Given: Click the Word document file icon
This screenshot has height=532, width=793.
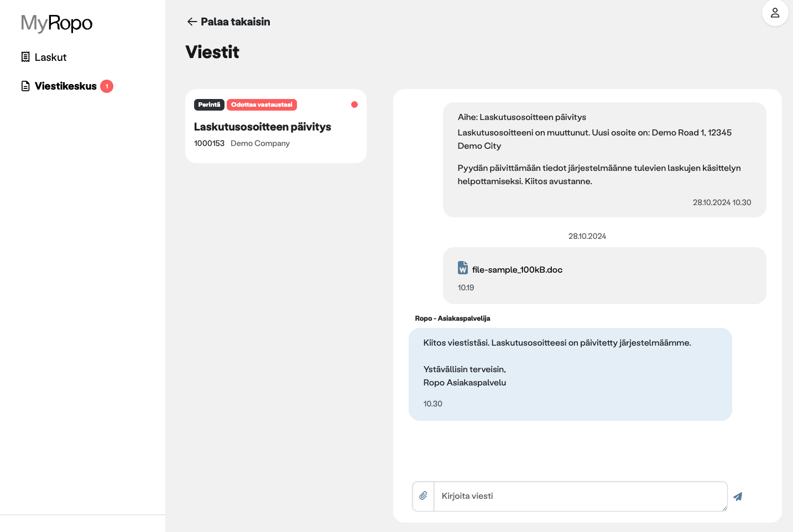Looking at the screenshot, I should (x=463, y=268).
